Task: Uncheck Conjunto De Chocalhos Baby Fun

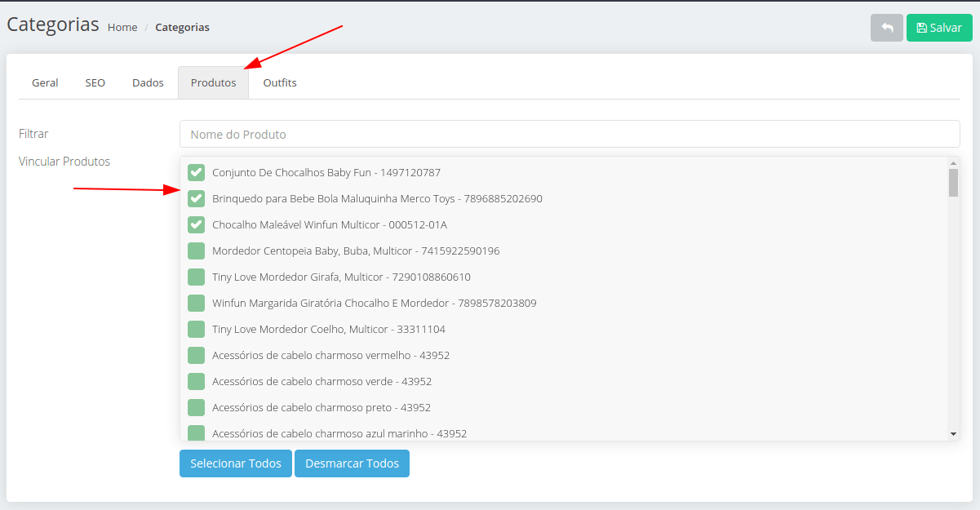Action: click(196, 172)
